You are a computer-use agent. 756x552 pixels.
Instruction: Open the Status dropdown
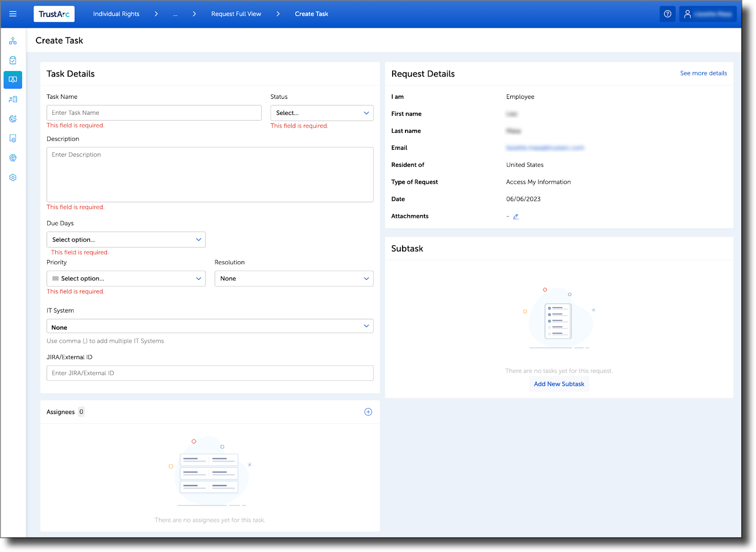point(322,112)
